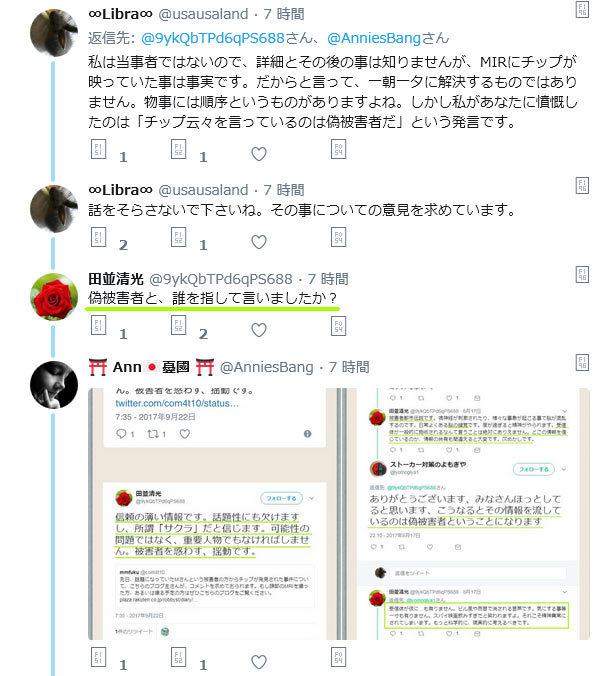
Task: Retweet the Ann tweet with images
Action: tap(178, 657)
